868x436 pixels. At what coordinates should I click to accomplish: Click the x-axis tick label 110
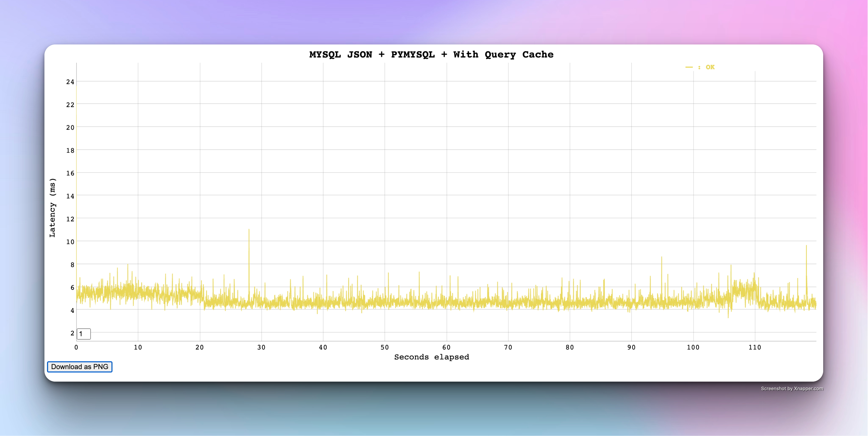click(x=754, y=347)
